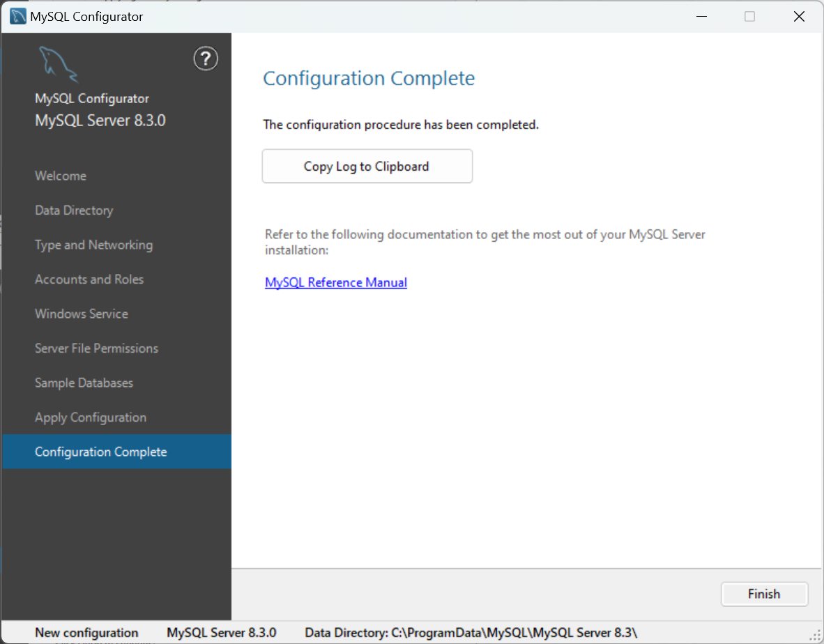Close the MySQL Configurator window

coord(799,16)
